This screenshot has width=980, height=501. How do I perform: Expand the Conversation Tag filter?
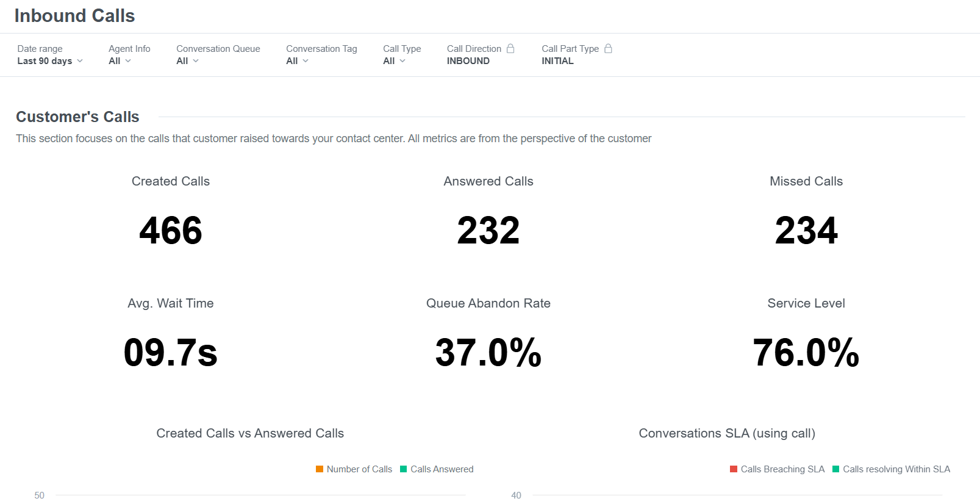[x=297, y=61]
